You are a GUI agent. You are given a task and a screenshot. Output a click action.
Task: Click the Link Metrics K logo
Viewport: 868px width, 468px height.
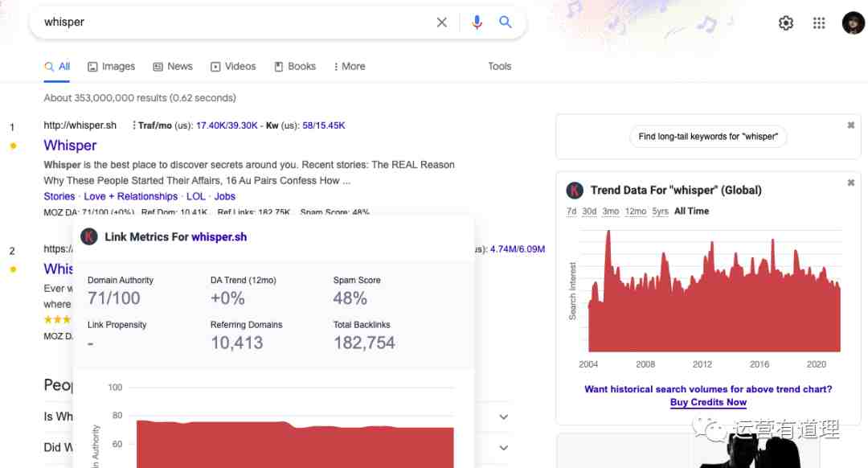tap(89, 236)
